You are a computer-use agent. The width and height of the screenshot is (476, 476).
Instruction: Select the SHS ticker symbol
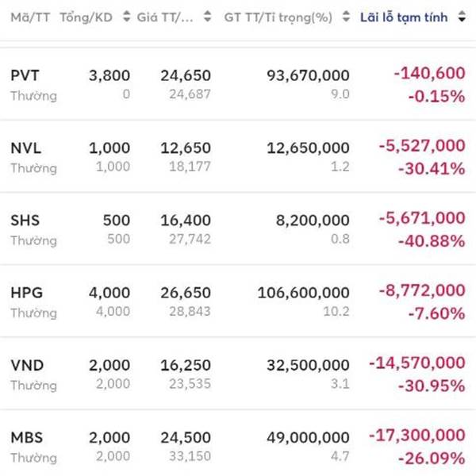click(x=25, y=220)
